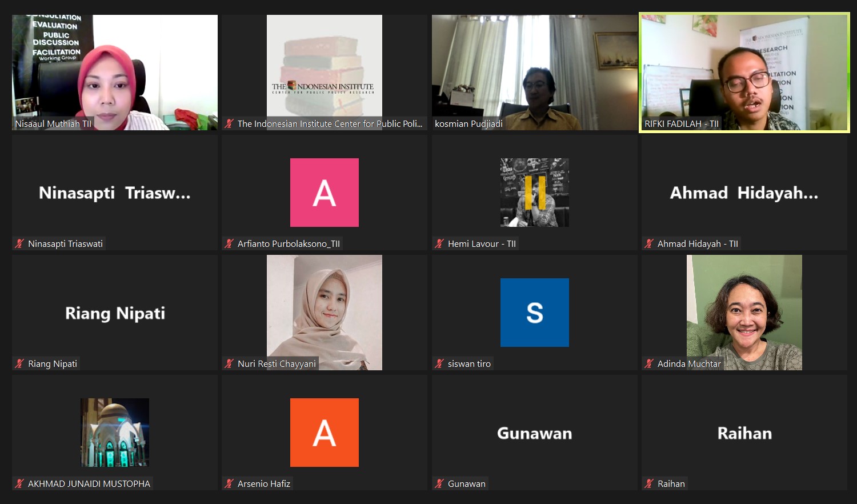Click the pink "A" avatar of Arfianto

[x=325, y=193]
